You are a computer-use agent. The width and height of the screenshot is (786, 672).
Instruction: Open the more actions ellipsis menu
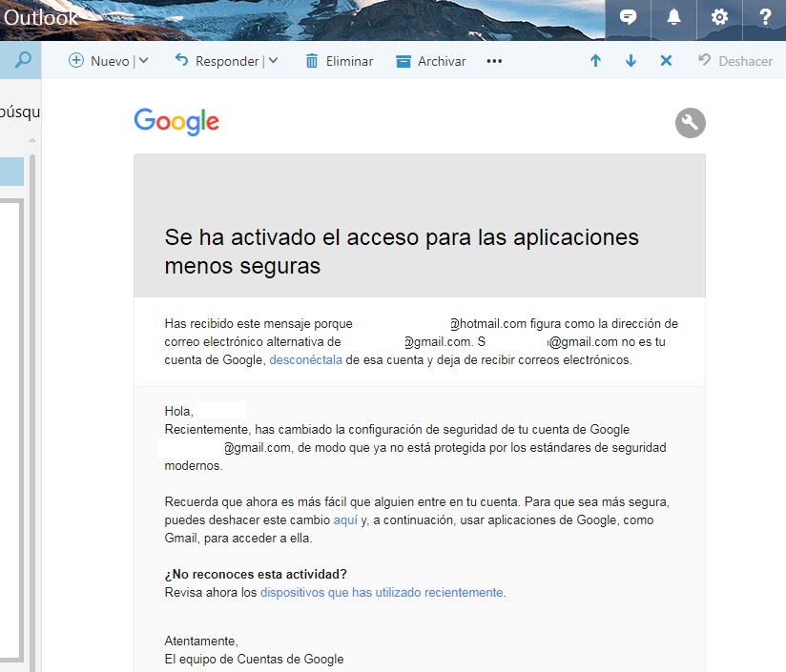[494, 61]
